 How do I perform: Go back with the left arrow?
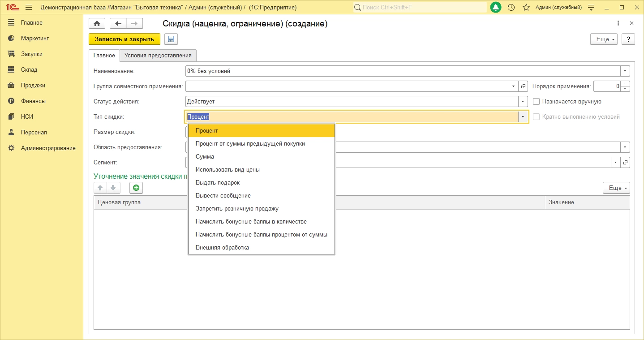coord(118,24)
